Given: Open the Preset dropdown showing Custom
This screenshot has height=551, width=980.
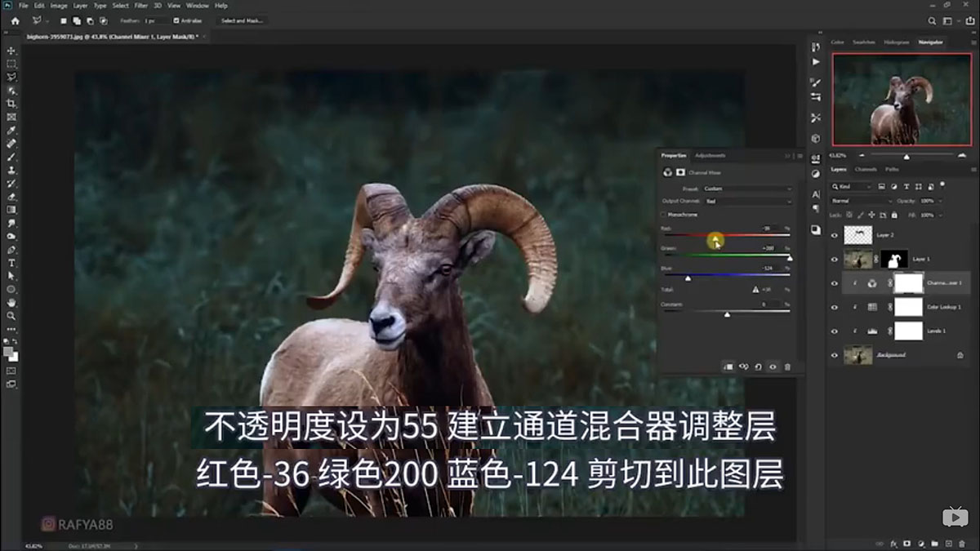Looking at the screenshot, I should 748,189.
